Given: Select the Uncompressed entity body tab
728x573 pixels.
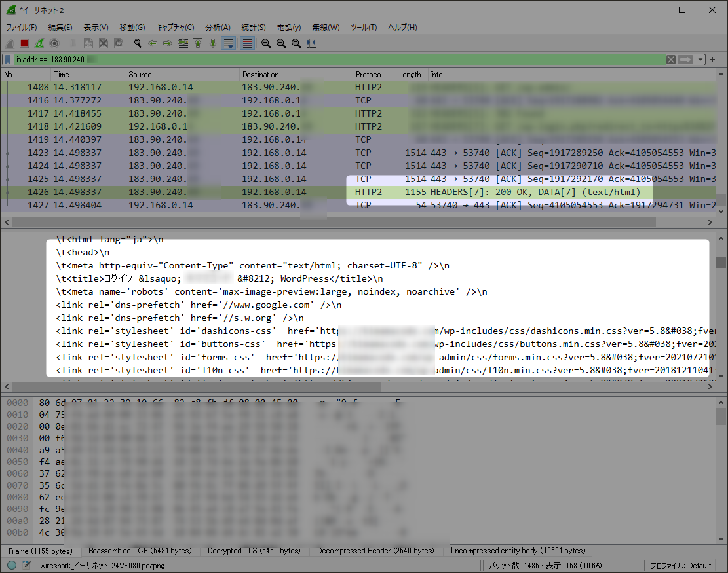Looking at the screenshot, I should pyautogui.click(x=518, y=551).
